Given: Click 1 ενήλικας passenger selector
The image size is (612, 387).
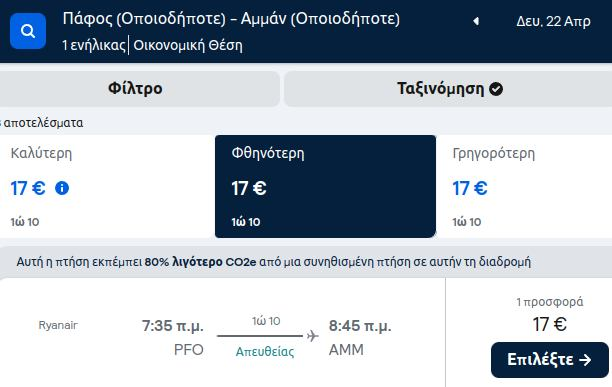Looking at the screenshot, I should [x=94, y=45].
